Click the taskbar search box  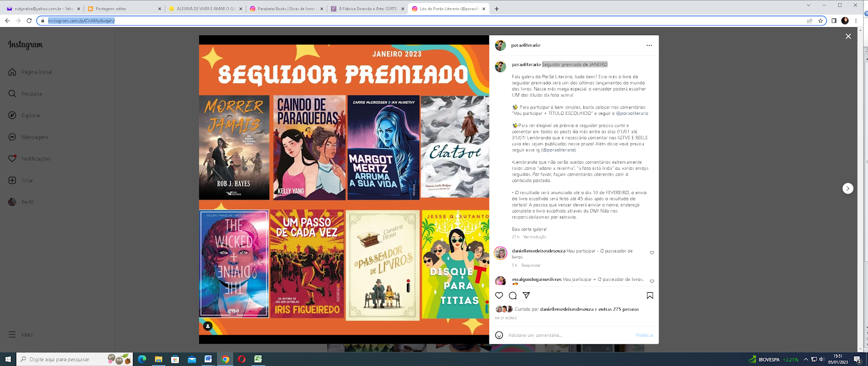74,359
